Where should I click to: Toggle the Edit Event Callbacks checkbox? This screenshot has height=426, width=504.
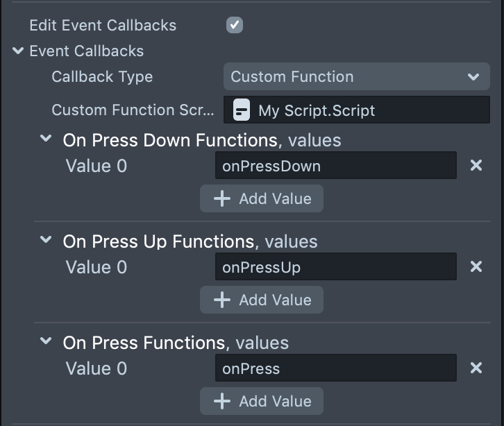235,26
